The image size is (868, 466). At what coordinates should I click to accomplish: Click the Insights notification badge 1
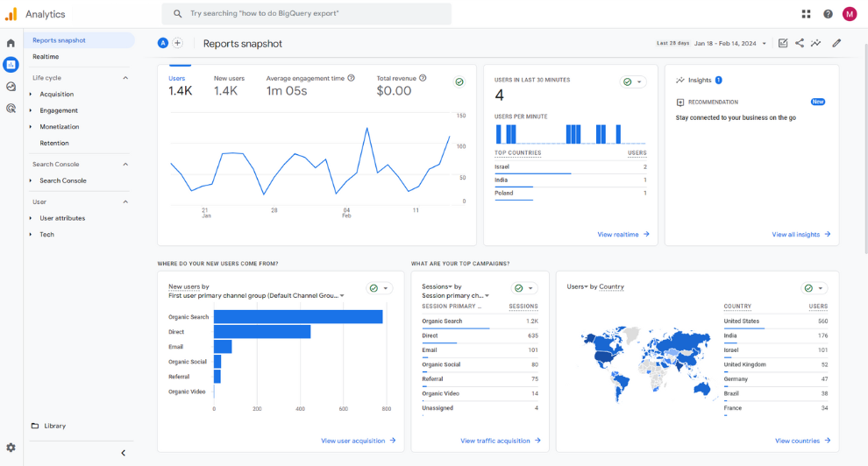pos(719,81)
